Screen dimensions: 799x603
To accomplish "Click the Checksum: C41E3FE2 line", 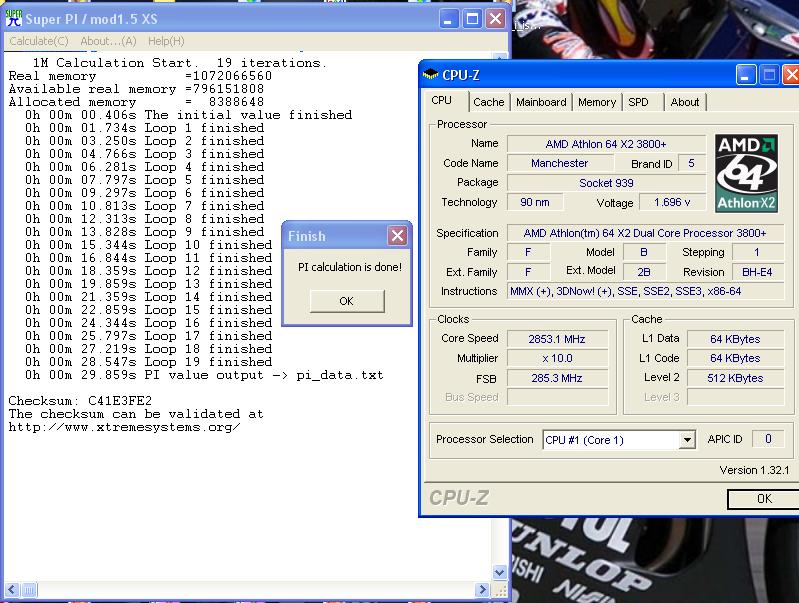I will click(x=80, y=401).
